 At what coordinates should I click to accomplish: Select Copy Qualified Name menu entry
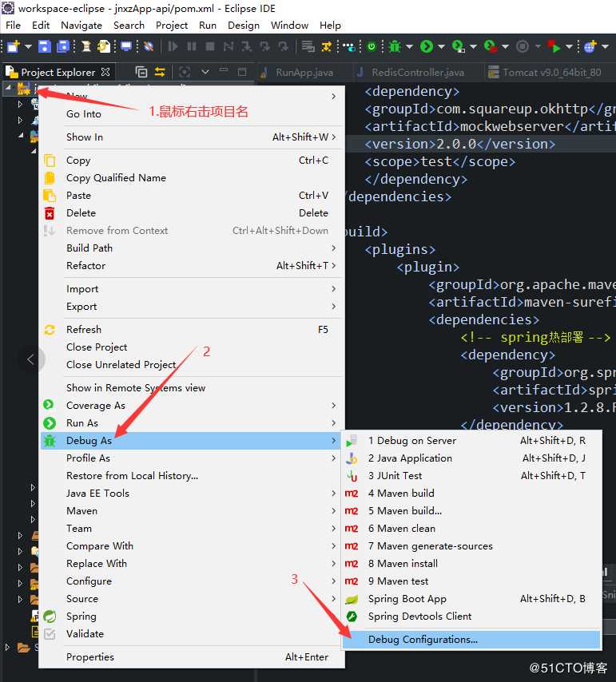click(192, 178)
